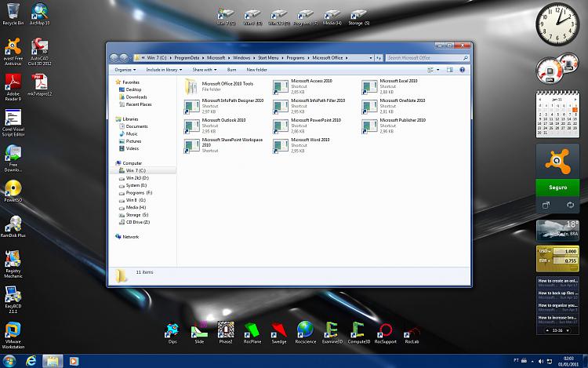
Task: Open the change view options dropdown arrow
Action: 438,70
